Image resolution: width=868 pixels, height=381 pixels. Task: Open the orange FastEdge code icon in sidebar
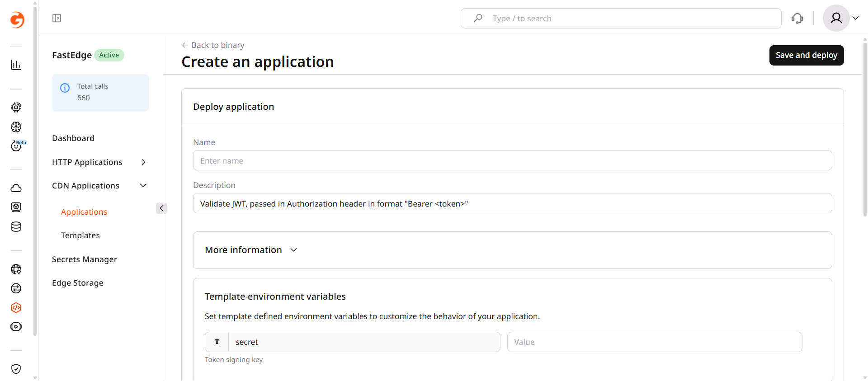coord(16,307)
